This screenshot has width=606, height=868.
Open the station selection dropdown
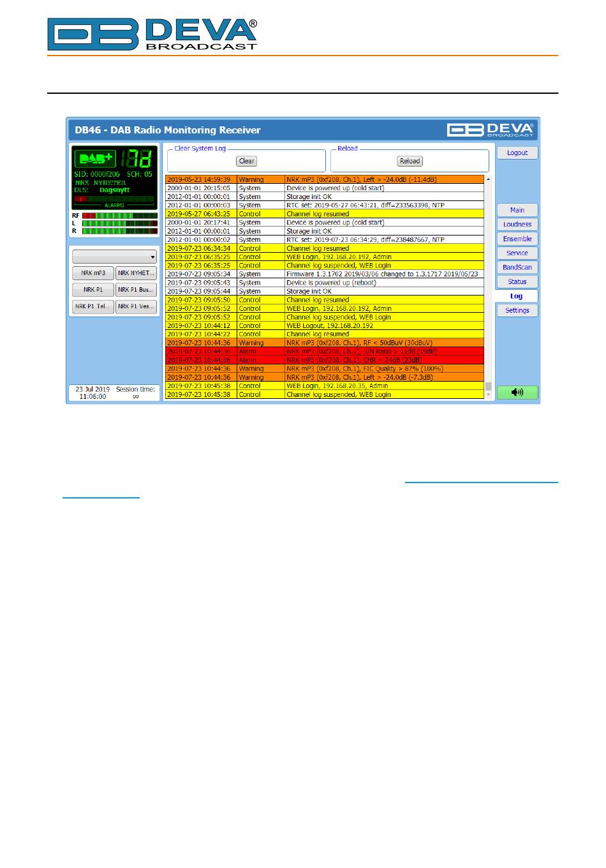[x=115, y=257]
